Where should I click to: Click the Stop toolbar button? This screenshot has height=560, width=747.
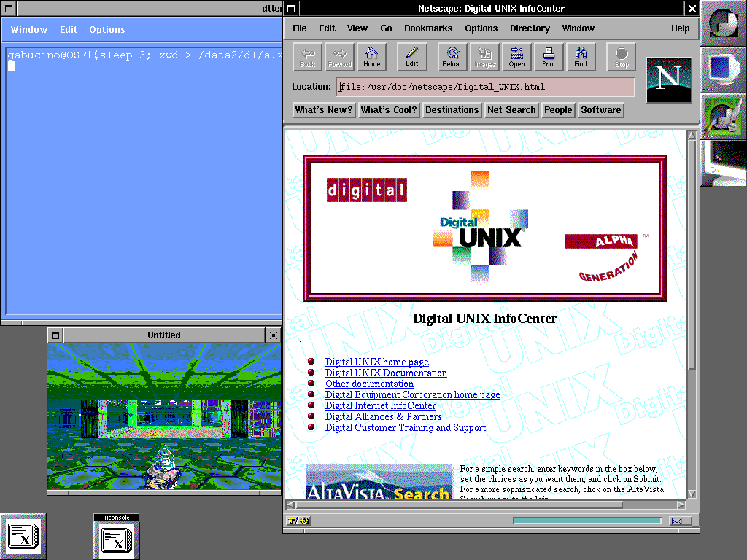coord(622,57)
